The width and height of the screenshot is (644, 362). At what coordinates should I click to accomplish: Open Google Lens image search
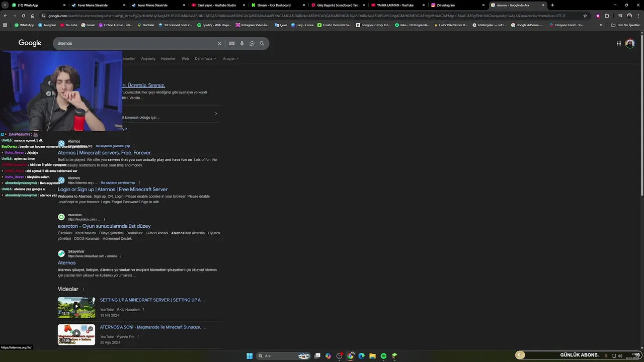click(x=252, y=43)
